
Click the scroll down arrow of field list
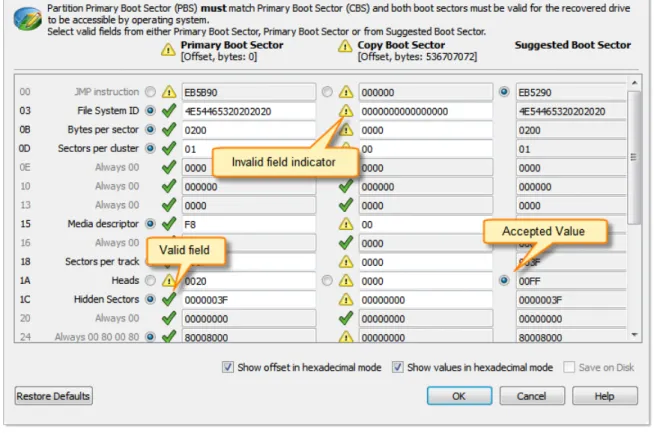634,335
